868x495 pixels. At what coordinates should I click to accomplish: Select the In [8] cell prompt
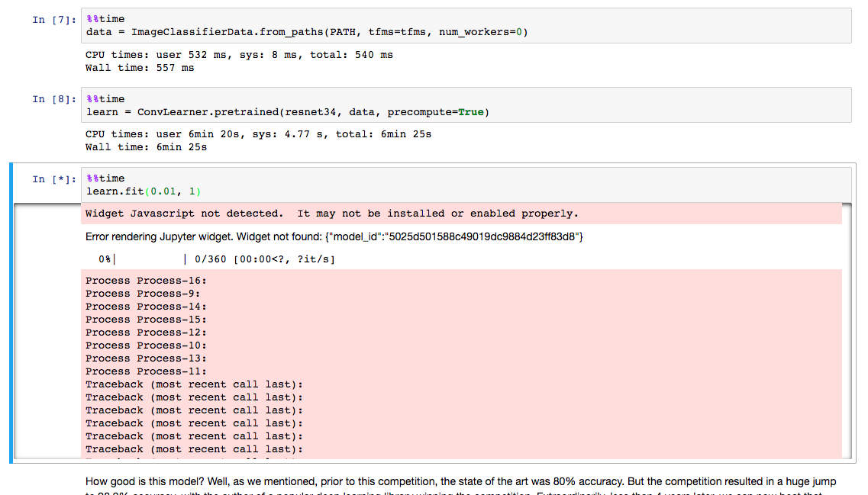coord(54,99)
